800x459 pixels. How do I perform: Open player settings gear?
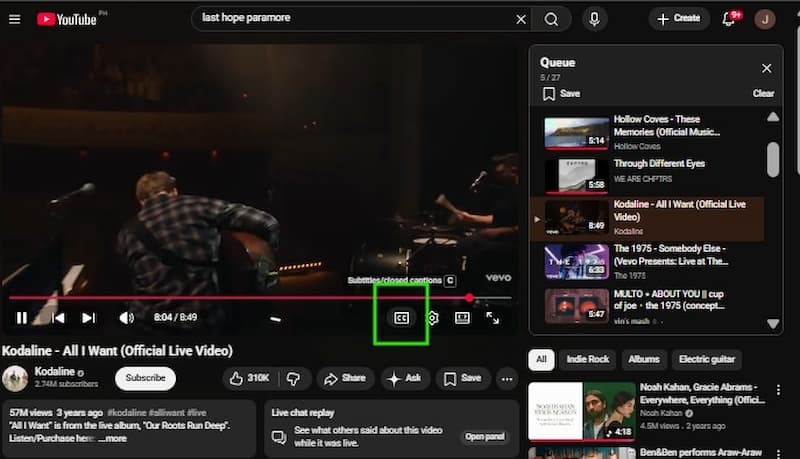click(433, 318)
